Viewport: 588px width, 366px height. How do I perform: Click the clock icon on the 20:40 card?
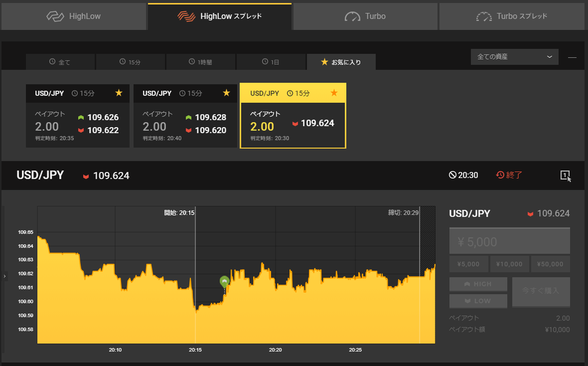(182, 93)
